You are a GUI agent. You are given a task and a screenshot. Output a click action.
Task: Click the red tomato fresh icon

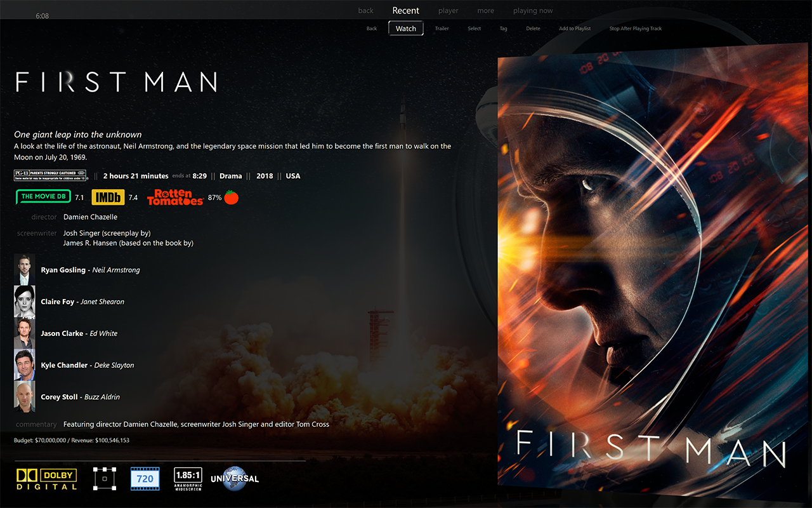pyautogui.click(x=231, y=197)
